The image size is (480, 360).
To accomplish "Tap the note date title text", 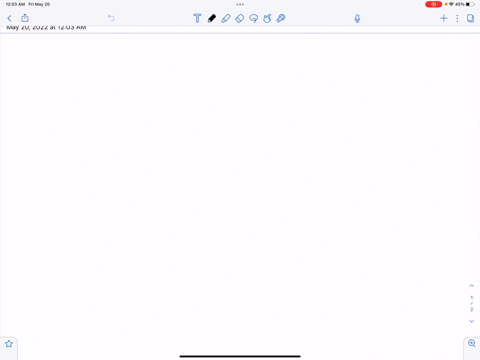I will (46, 28).
